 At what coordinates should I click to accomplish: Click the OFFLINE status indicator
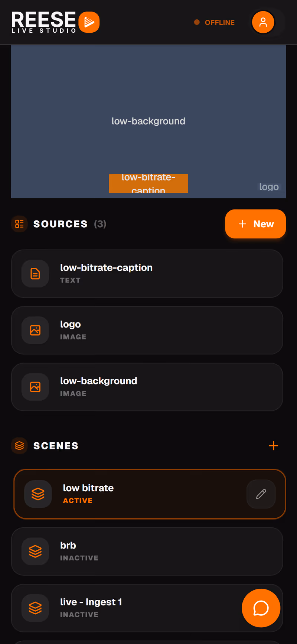click(x=215, y=22)
